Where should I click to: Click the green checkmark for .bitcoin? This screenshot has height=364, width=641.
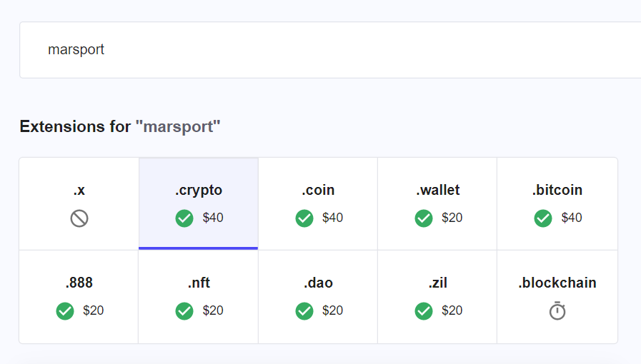[543, 218]
